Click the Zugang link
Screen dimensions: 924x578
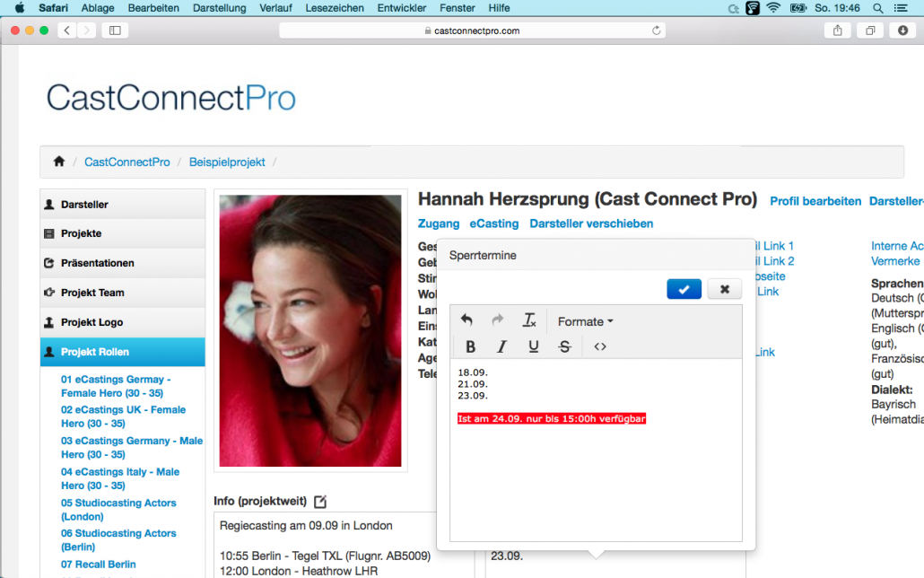pyautogui.click(x=439, y=223)
